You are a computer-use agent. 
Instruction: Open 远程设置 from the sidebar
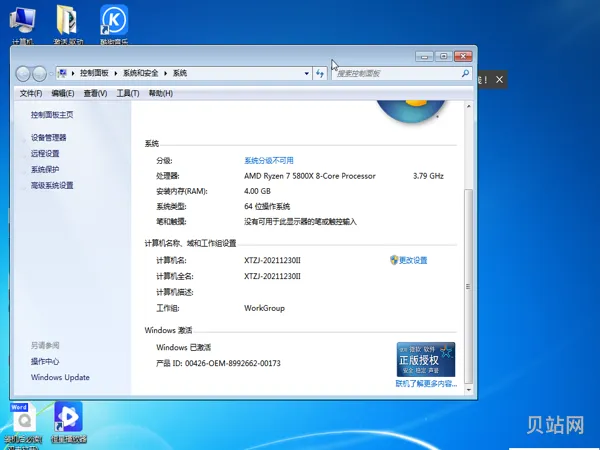(x=45, y=154)
